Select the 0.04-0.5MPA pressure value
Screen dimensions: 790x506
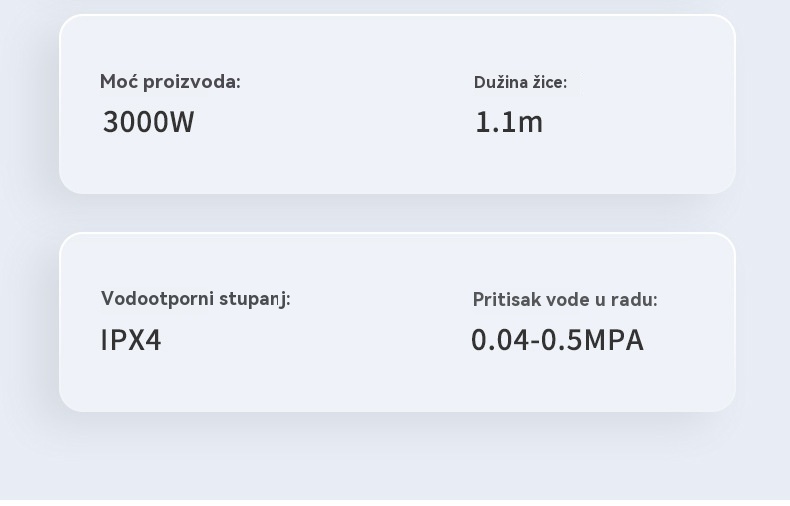pos(557,340)
